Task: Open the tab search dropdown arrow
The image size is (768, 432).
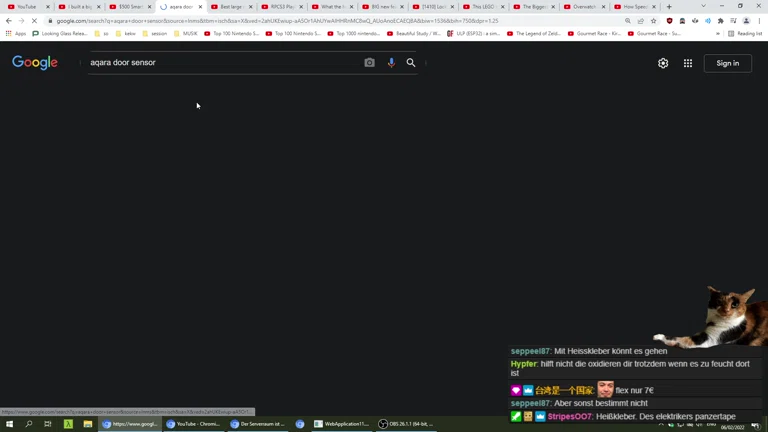Action: pyautogui.click(x=703, y=6)
